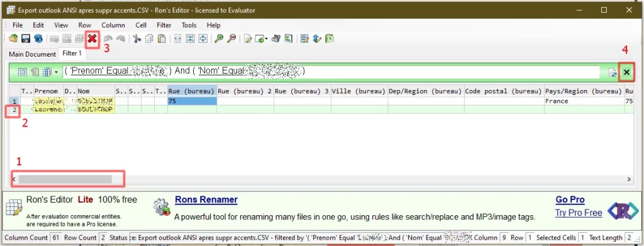Viewport: 644px width, 246px height.
Task: Click the France cell in row 1
Action: (x=584, y=101)
